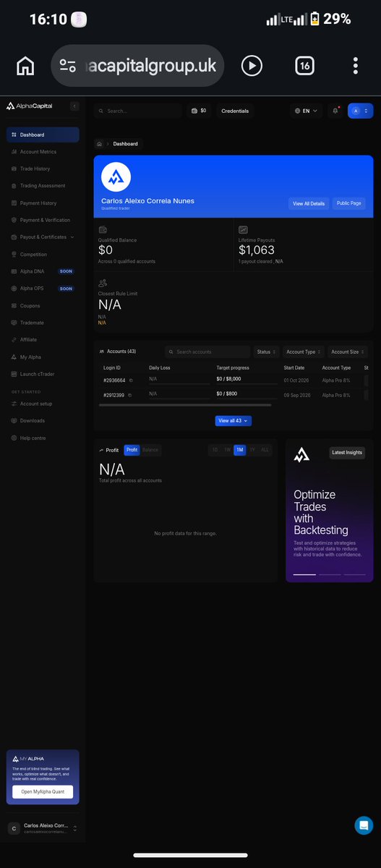The height and width of the screenshot is (868, 381).
Task: Click the AlphaCapital logo
Action: tap(30, 106)
